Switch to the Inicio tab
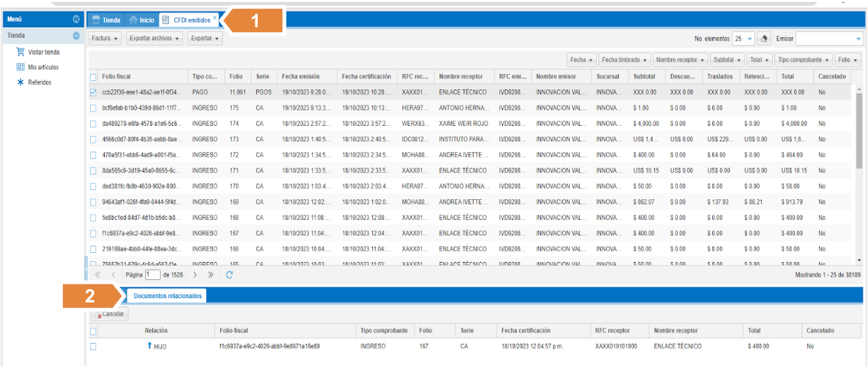The height and width of the screenshot is (373, 868). click(142, 20)
